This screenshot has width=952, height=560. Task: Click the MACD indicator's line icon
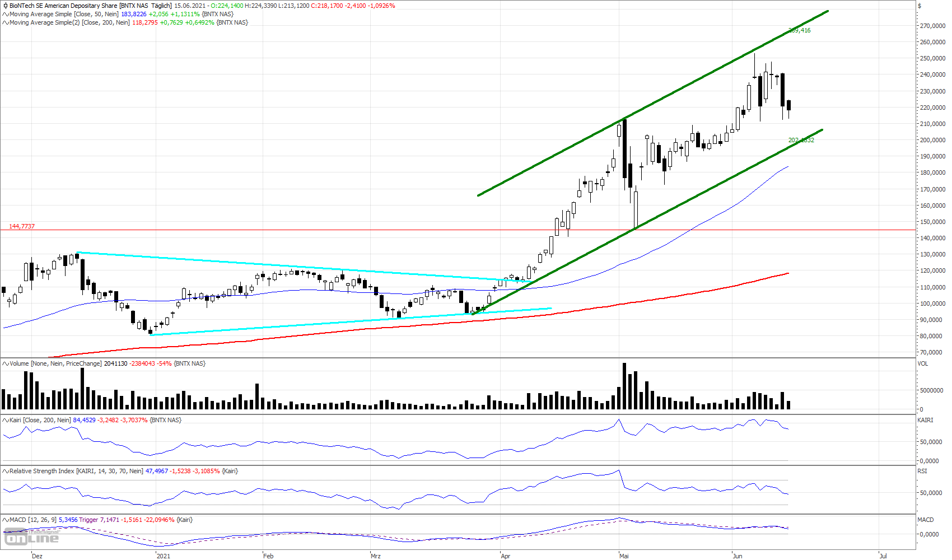(5, 520)
